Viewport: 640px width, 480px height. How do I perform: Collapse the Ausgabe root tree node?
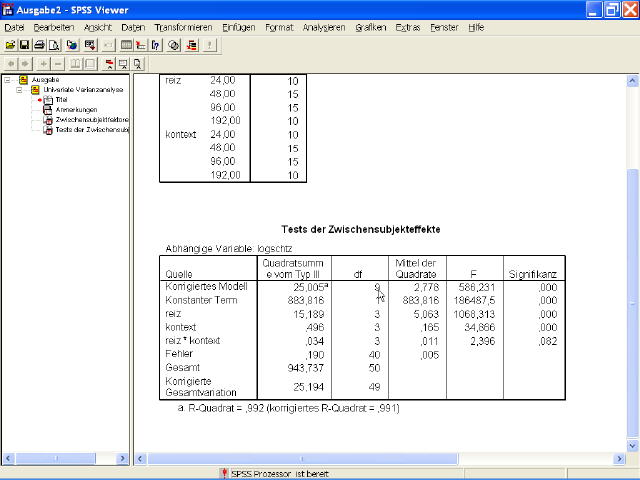(9, 79)
